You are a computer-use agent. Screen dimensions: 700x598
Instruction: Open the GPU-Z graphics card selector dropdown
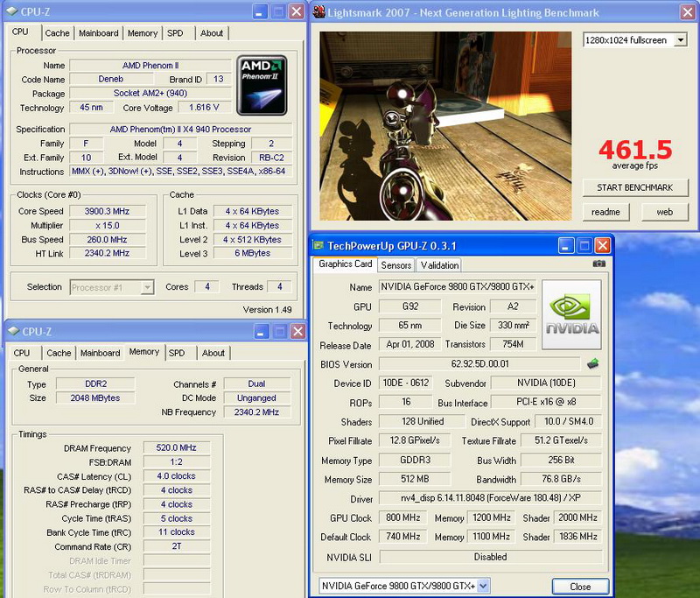coord(483,586)
